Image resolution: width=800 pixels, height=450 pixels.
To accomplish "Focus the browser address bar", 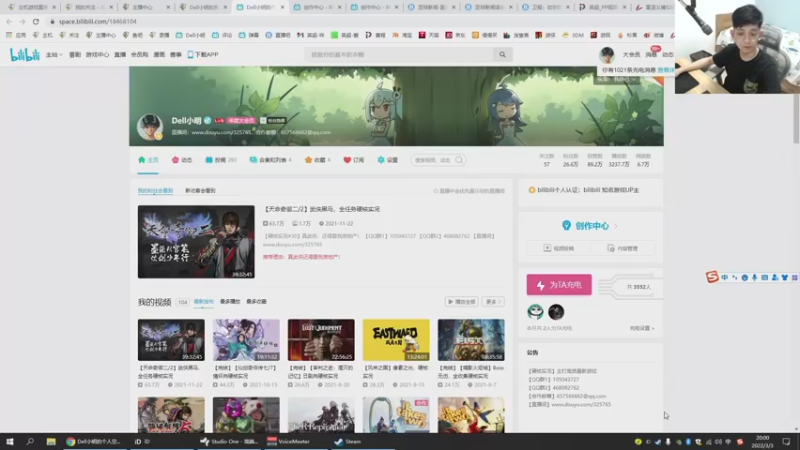I will pos(357,21).
